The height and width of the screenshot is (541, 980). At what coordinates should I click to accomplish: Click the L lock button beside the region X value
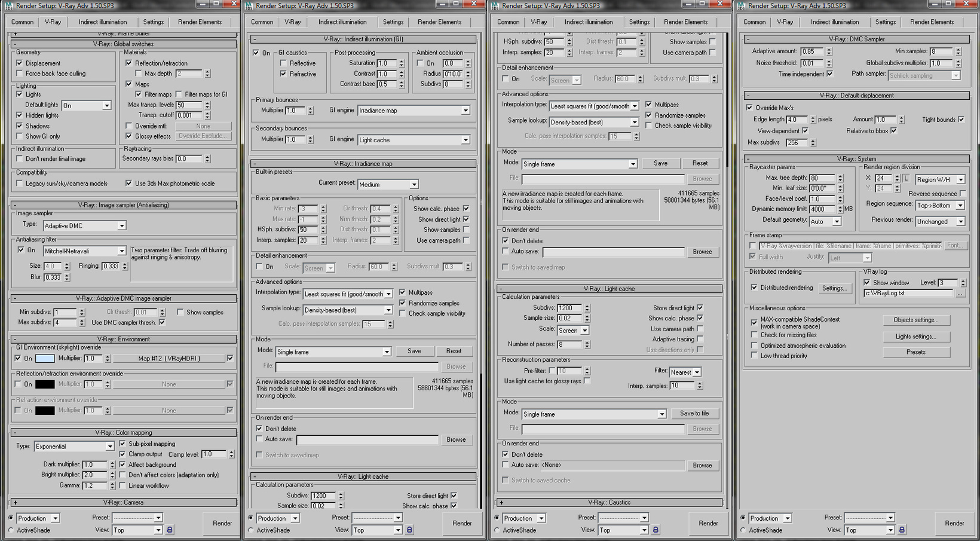pos(906,179)
